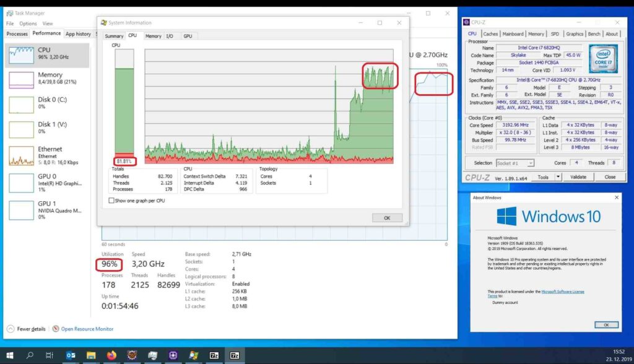Select the purple CPU-Z taskbar icon
Screen dimensions: 634x364
[173, 355]
